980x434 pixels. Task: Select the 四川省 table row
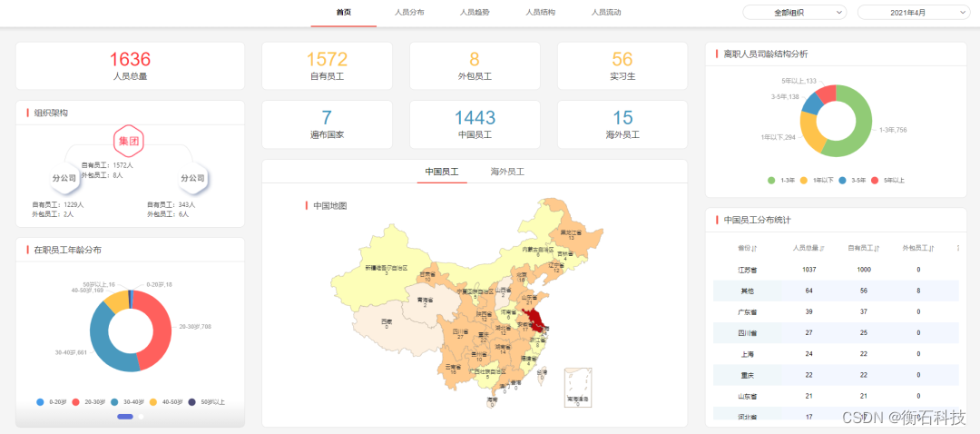click(x=836, y=333)
